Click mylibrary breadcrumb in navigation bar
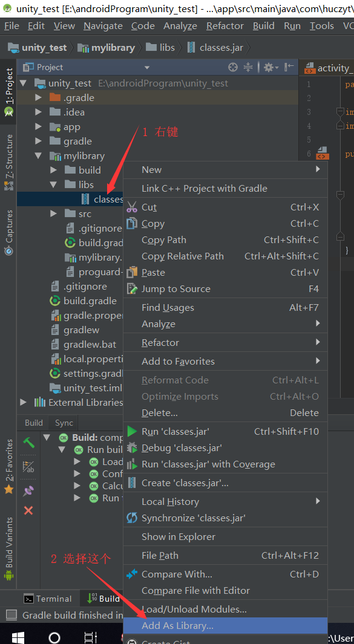This screenshot has width=354, height=644. point(107,48)
